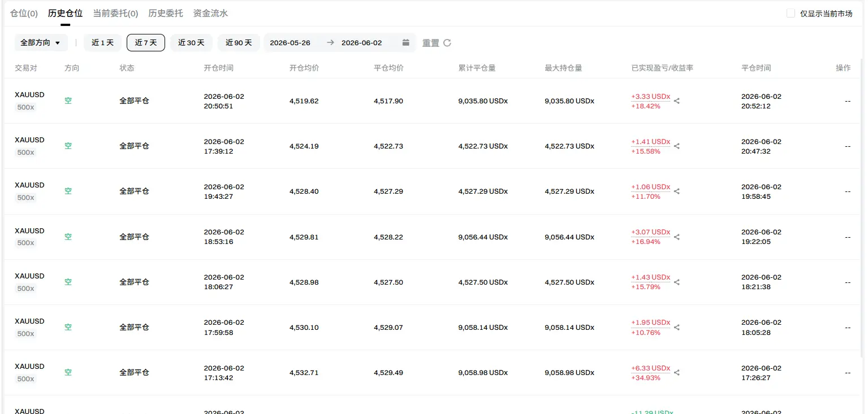
Task: Share the +1.43 USDx position result
Action: tap(677, 282)
